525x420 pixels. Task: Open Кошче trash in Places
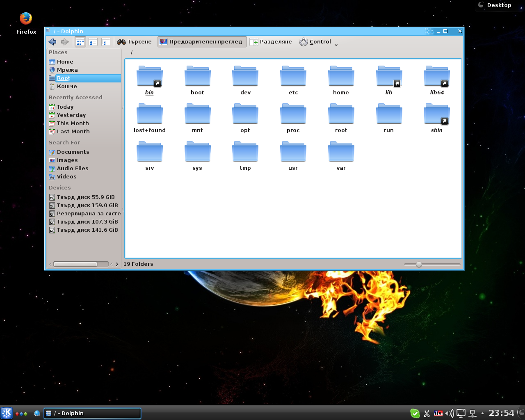click(x=66, y=87)
